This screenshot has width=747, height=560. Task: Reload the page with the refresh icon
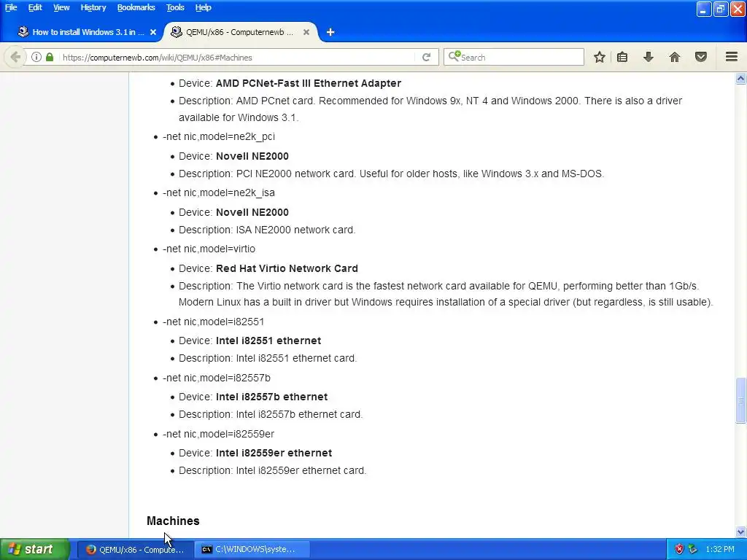coord(426,57)
